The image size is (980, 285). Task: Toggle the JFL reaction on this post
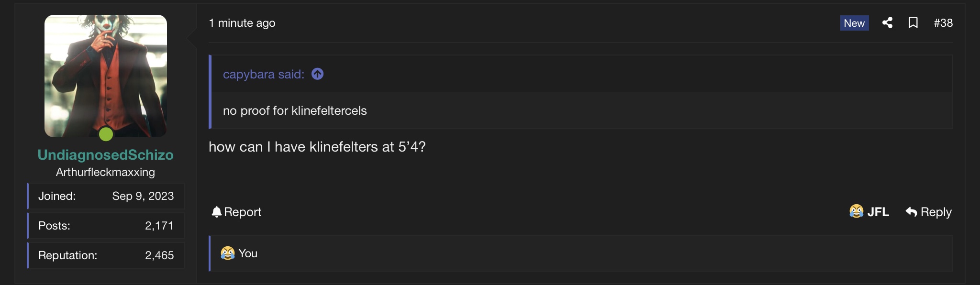pos(869,211)
